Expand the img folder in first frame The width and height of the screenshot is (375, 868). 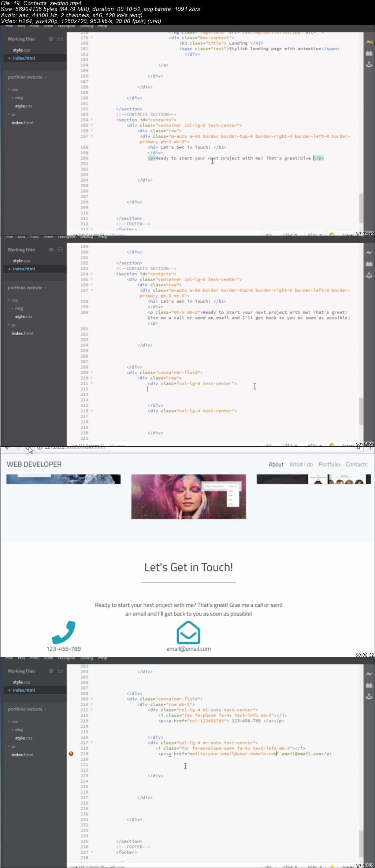pyautogui.click(x=17, y=98)
